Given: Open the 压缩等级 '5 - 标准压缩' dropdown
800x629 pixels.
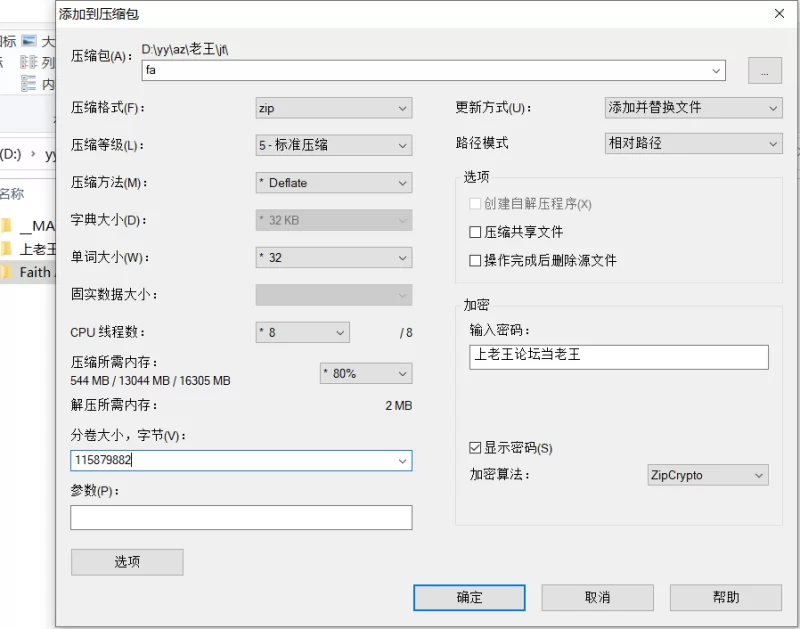Looking at the screenshot, I should coord(334,145).
